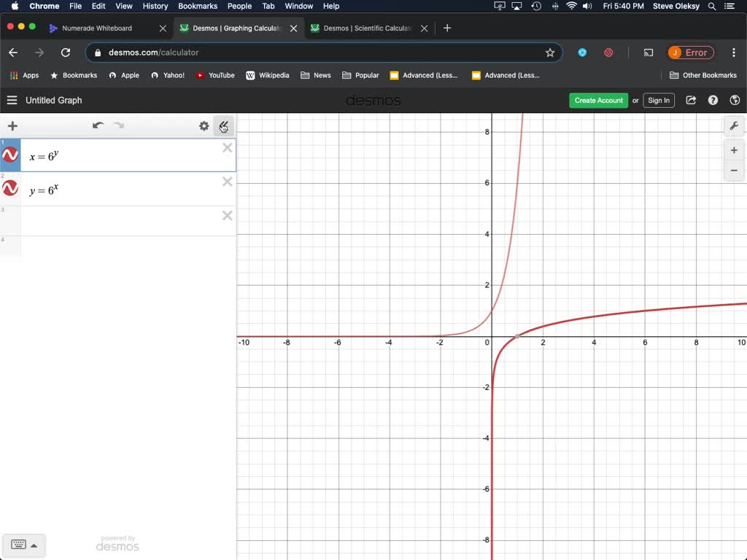Screen dimensions: 747x560
Task: Add a new expression with the plus icon
Action: (12, 125)
